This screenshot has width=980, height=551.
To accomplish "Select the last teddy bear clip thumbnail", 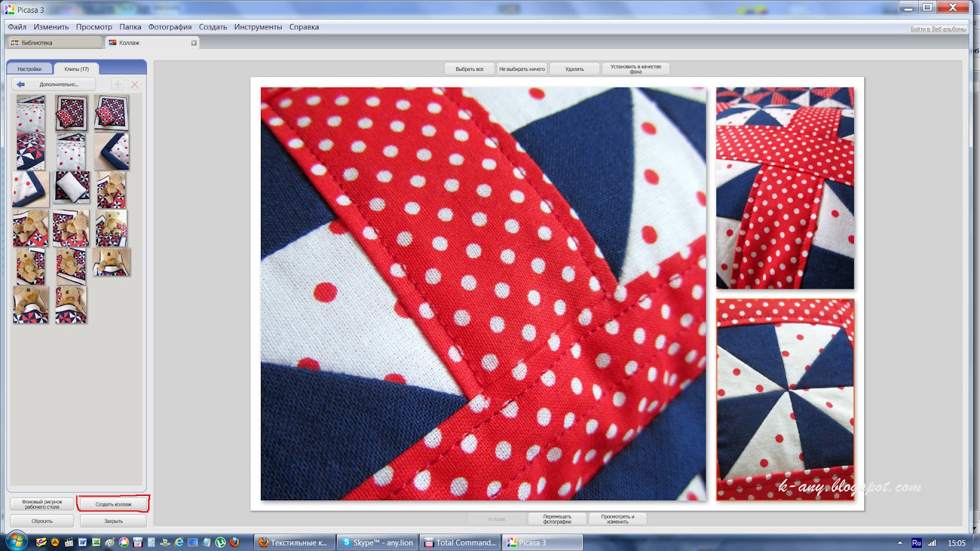I will click(x=71, y=304).
